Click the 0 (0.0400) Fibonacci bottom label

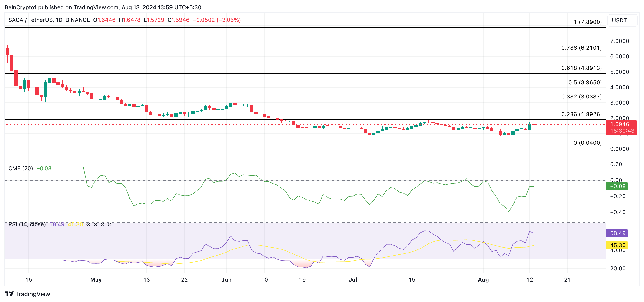click(588, 143)
